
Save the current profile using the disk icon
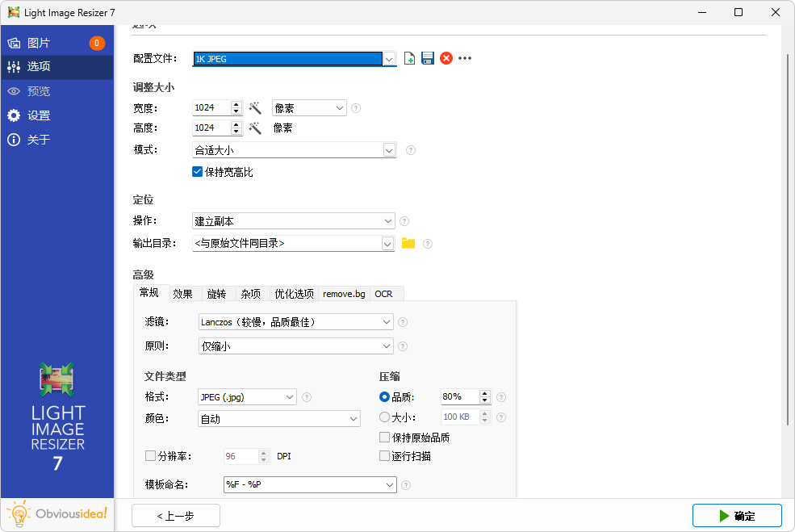point(427,57)
